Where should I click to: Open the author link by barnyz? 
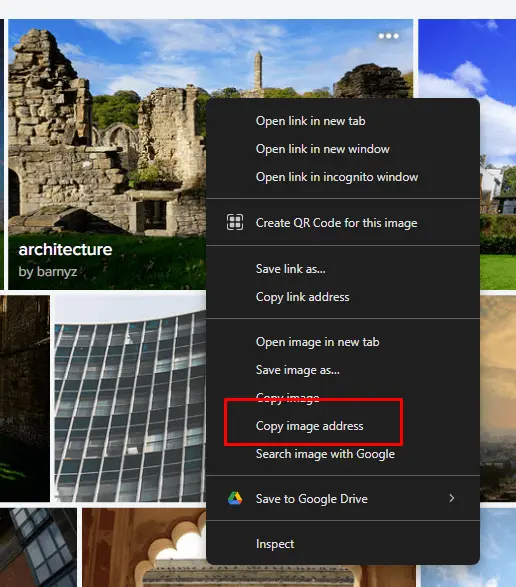[x=48, y=271]
